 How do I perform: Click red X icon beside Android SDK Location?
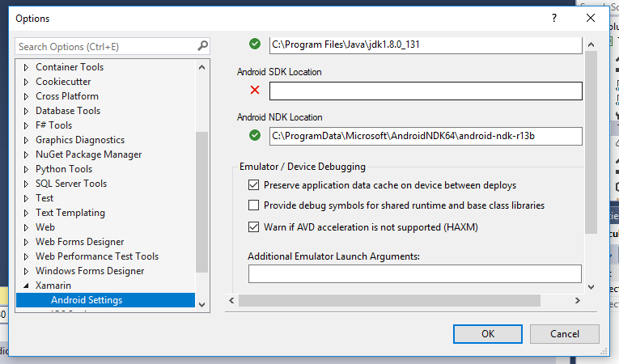[255, 90]
